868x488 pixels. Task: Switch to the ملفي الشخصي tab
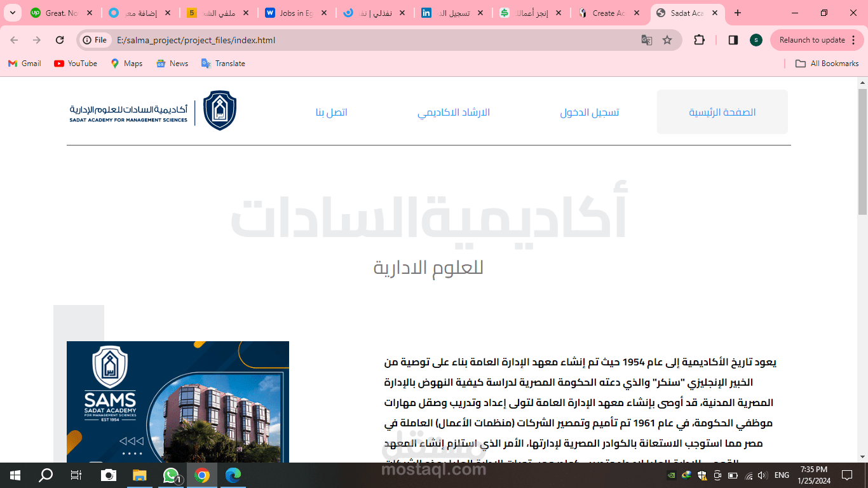pyautogui.click(x=219, y=13)
